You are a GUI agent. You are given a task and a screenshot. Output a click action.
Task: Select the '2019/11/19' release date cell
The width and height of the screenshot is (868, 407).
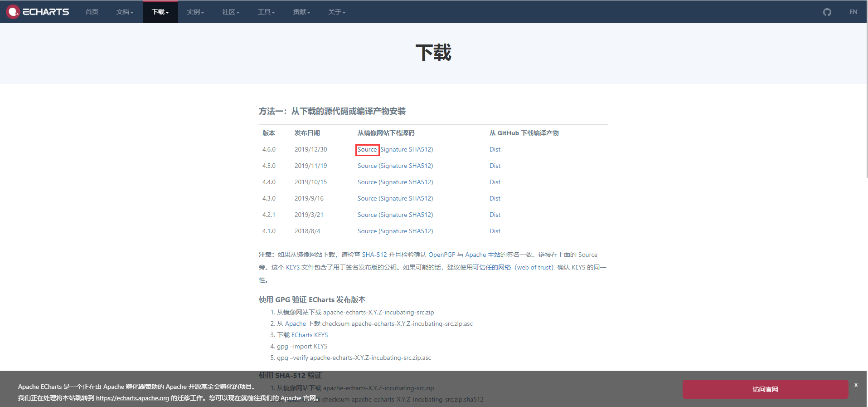click(x=310, y=166)
